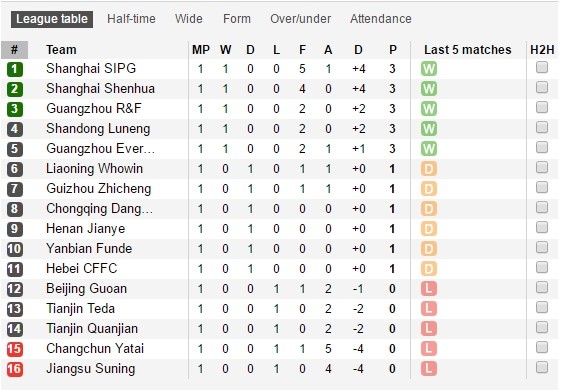Image resolution: width=564 pixels, height=390 pixels.
Task: Click the L result icon for Jiangsu Suning
Action: pyautogui.click(x=429, y=369)
